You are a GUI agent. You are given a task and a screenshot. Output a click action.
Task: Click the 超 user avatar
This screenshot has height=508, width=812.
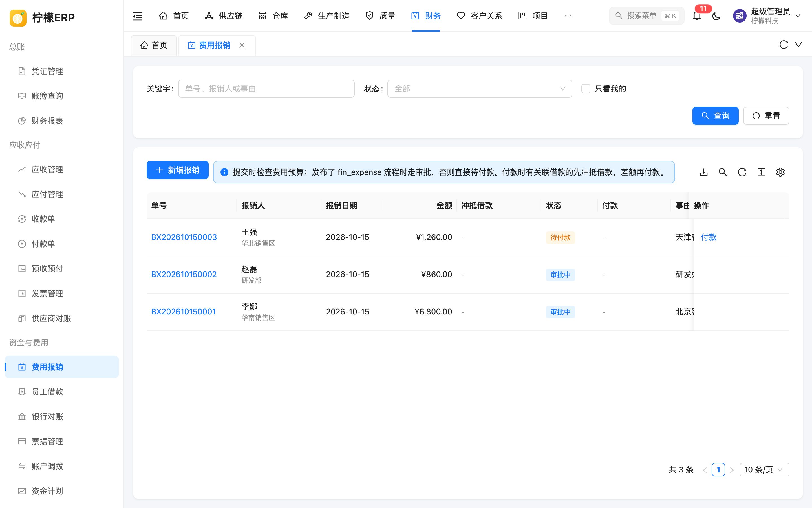click(x=740, y=16)
